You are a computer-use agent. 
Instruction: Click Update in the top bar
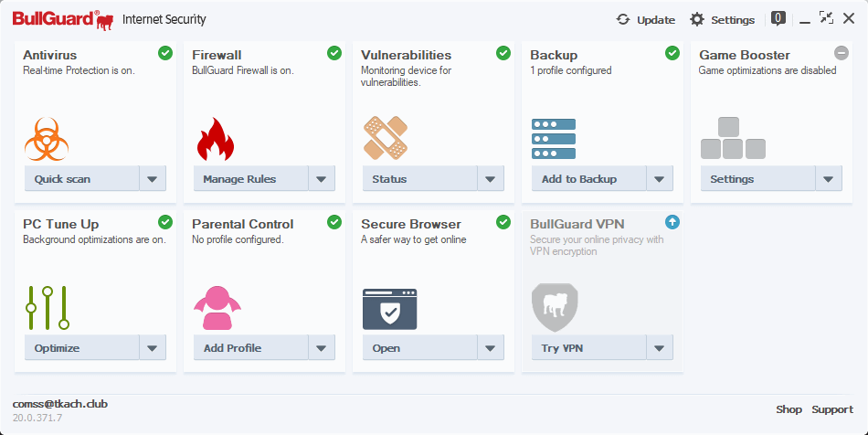tap(645, 19)
